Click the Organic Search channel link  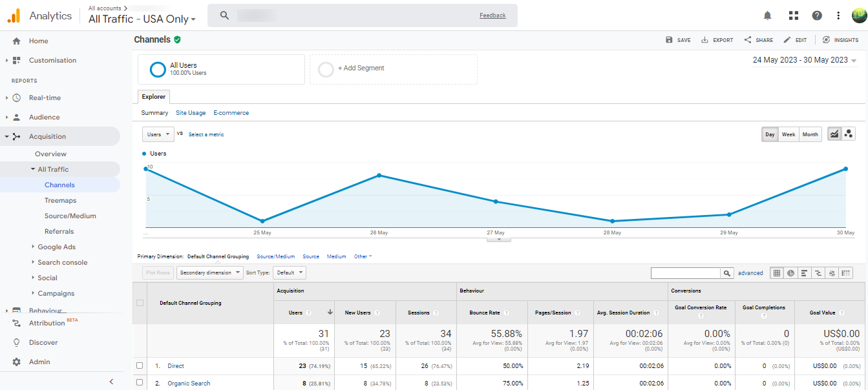pyautogui.click(x=189, y=383)
